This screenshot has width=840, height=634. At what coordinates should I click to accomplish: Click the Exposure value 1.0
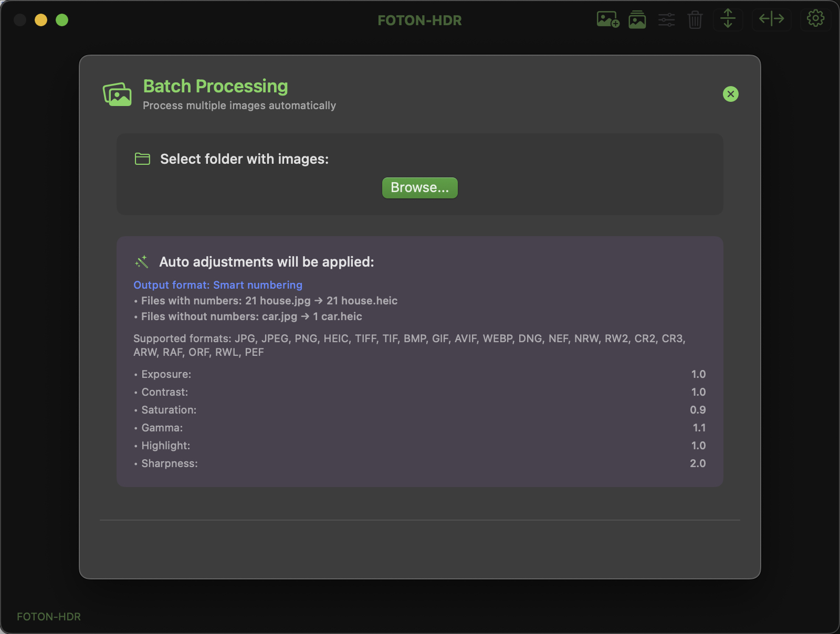(698, 374)
